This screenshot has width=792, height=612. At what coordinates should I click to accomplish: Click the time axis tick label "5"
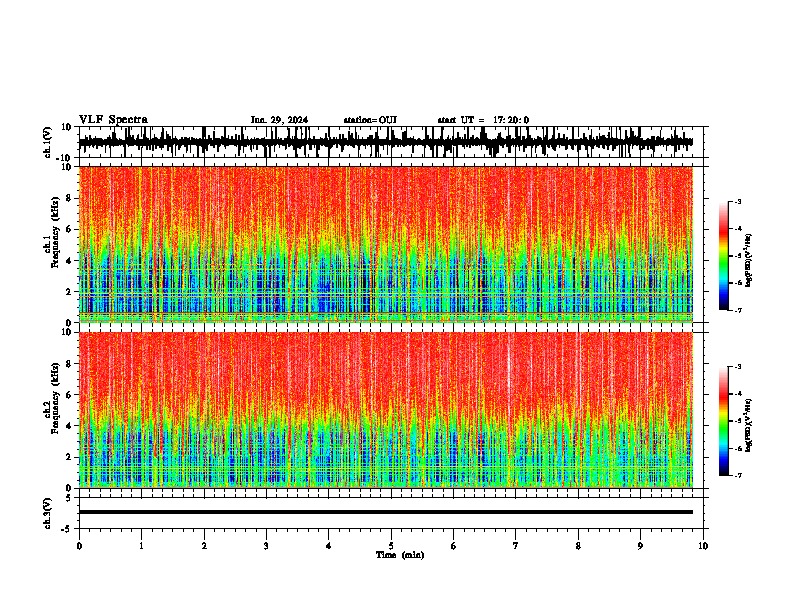click(x=391, y=546)
